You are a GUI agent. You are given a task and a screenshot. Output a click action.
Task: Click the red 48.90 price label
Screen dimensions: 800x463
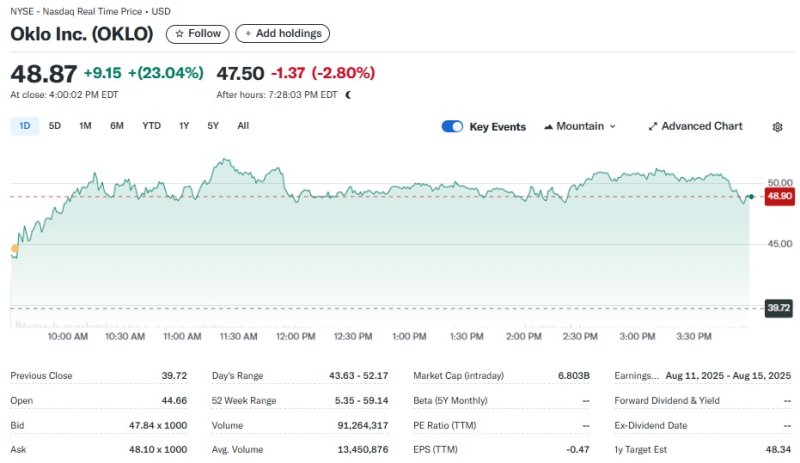778,197
